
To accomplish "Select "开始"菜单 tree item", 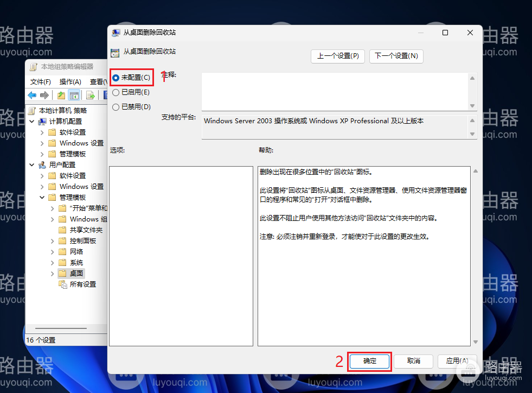I will (x=88, y=208).
